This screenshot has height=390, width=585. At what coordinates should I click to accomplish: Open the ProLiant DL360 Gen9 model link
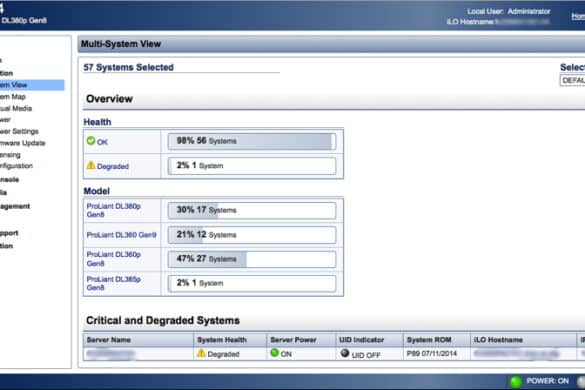tap(121, 235)
